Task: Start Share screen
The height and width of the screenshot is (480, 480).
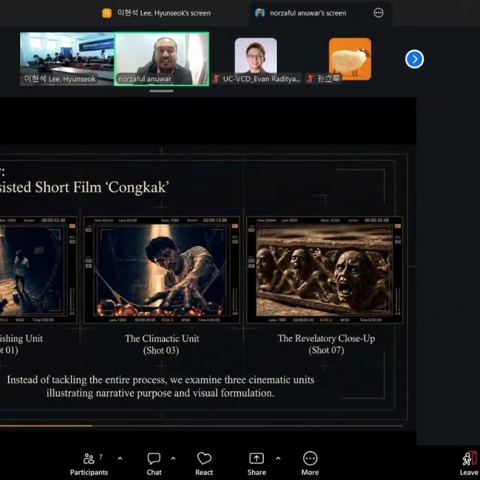Action: tap(257, 464)
